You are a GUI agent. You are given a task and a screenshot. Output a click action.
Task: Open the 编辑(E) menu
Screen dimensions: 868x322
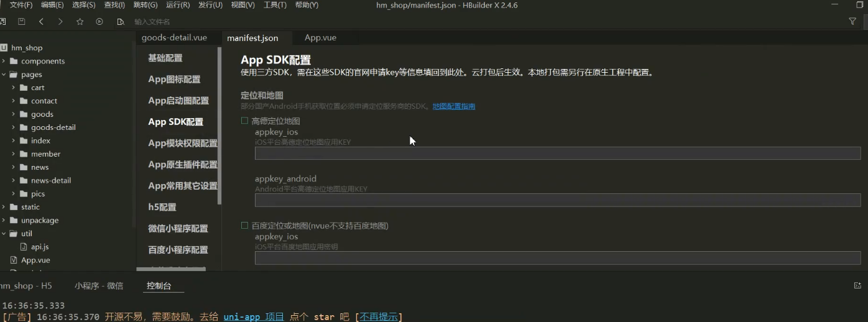point(52,5)
